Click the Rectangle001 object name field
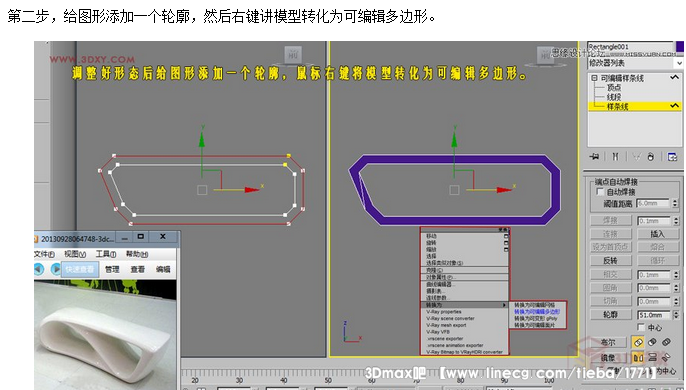The image size is (686, 390). 630,46
